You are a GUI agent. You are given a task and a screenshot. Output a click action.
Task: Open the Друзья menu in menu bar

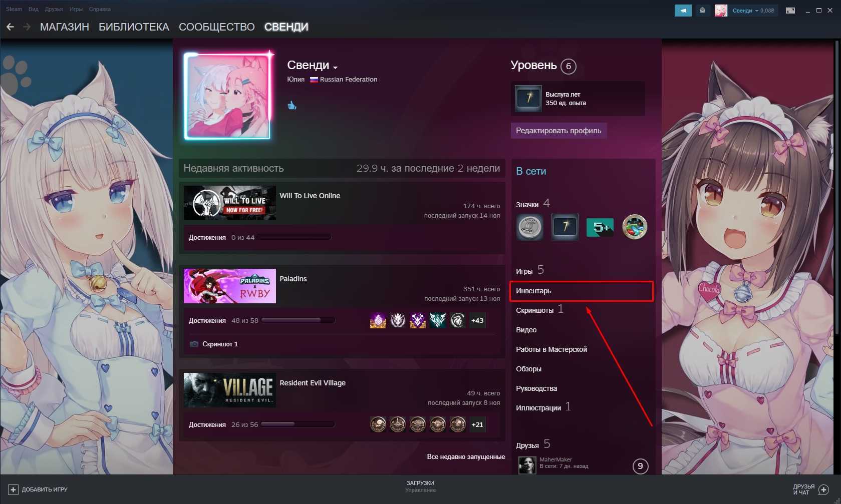click(54, 9)
